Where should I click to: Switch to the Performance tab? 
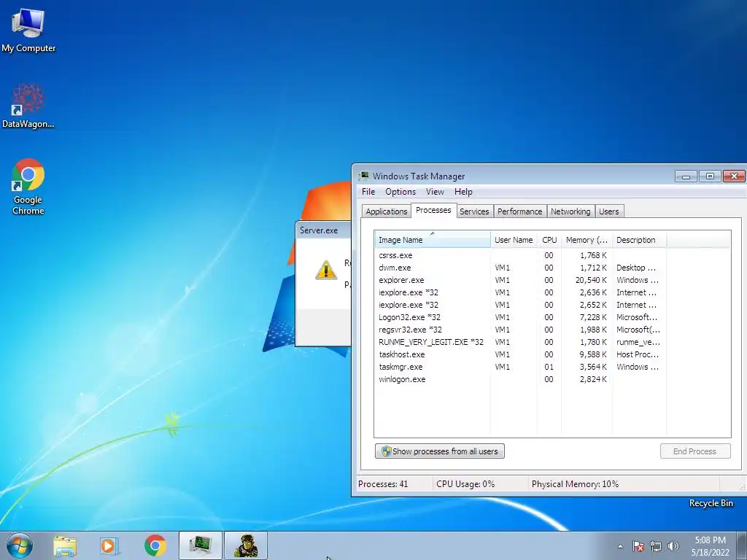pos(519,211)
